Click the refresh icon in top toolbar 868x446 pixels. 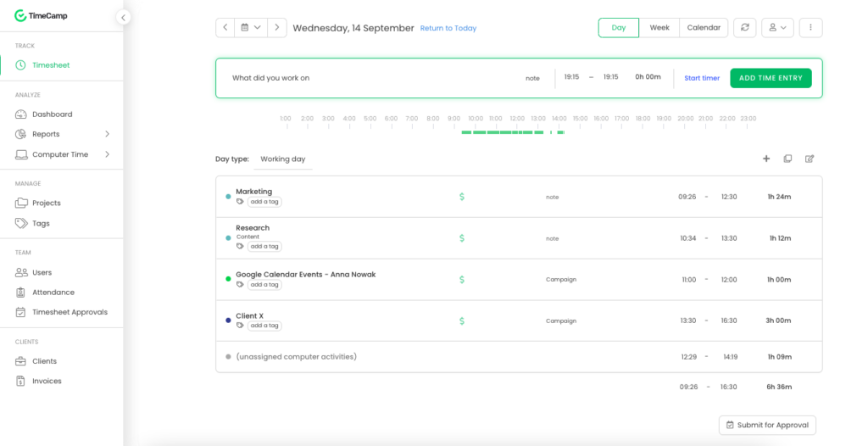pos(745,28)
